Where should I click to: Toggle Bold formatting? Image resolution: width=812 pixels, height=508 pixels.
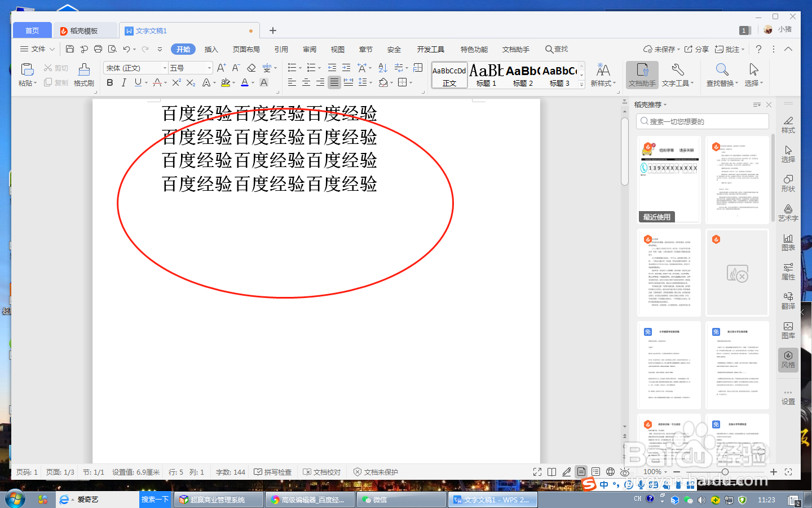(110, 82)
